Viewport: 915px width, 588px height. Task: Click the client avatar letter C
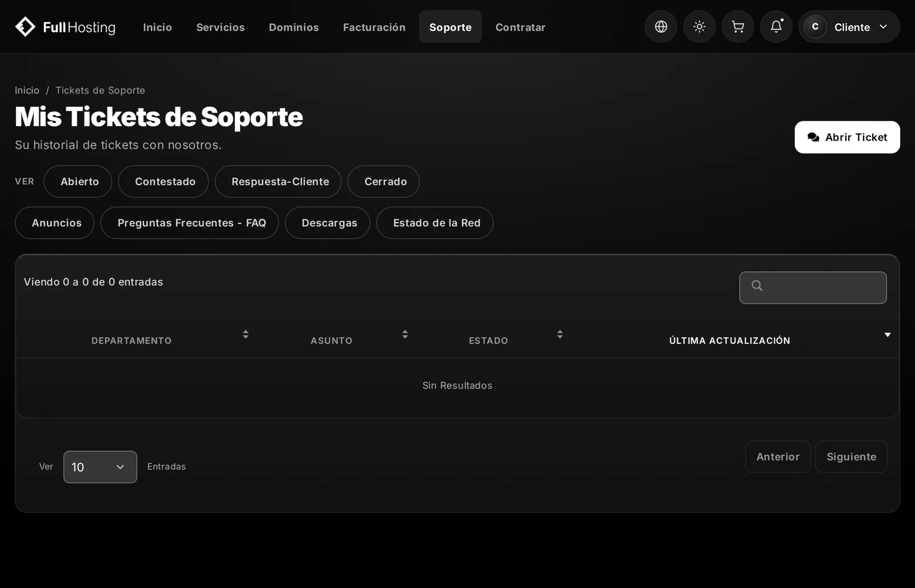[x=815, y=26]
